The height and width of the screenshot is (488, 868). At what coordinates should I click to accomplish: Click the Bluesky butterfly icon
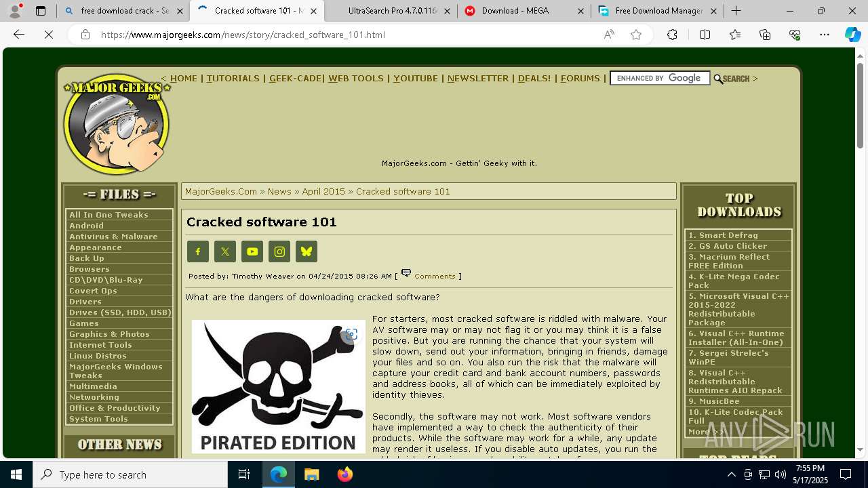307,251
